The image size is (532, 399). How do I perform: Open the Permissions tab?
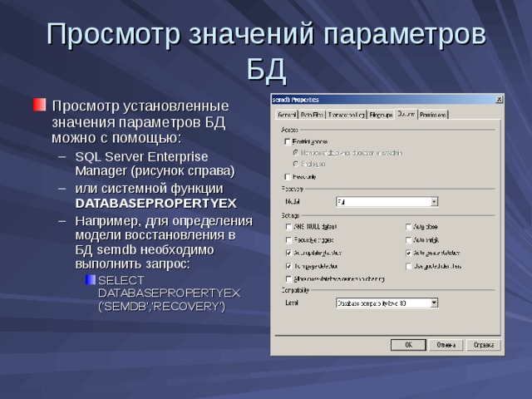tap(433, 115)
